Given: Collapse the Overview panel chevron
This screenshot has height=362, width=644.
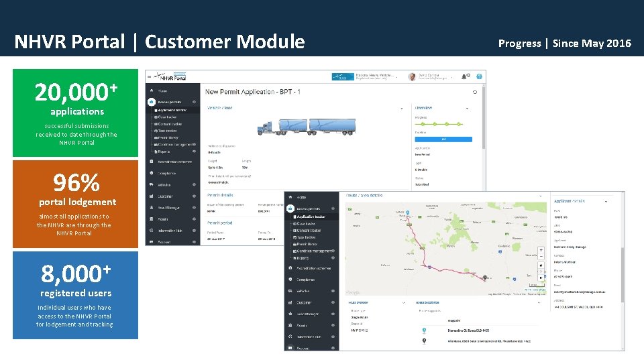Looking at the screenshot, I should click(467, 109).
